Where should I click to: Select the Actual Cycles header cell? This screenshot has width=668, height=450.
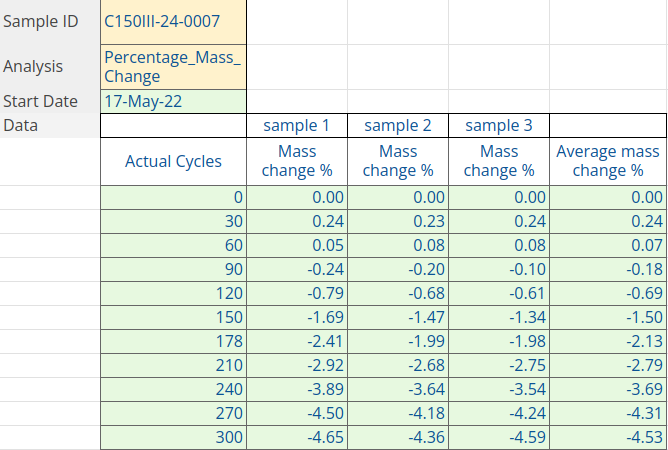click(173, 161)
